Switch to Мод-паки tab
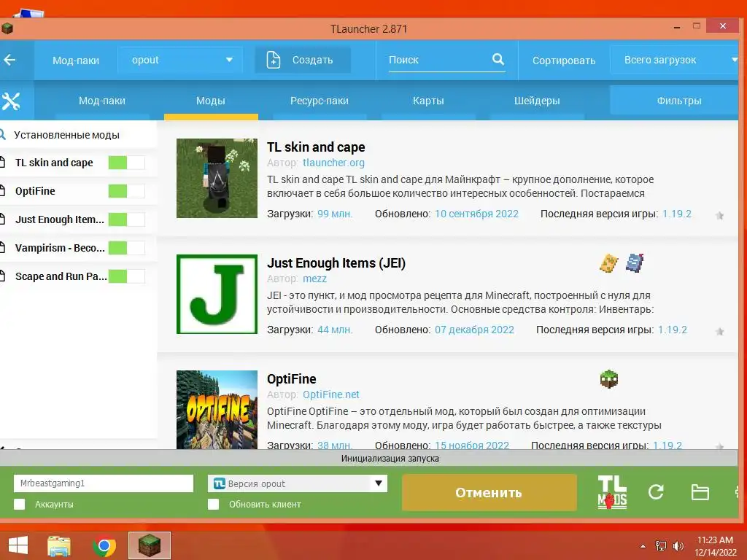 [102, 101]
